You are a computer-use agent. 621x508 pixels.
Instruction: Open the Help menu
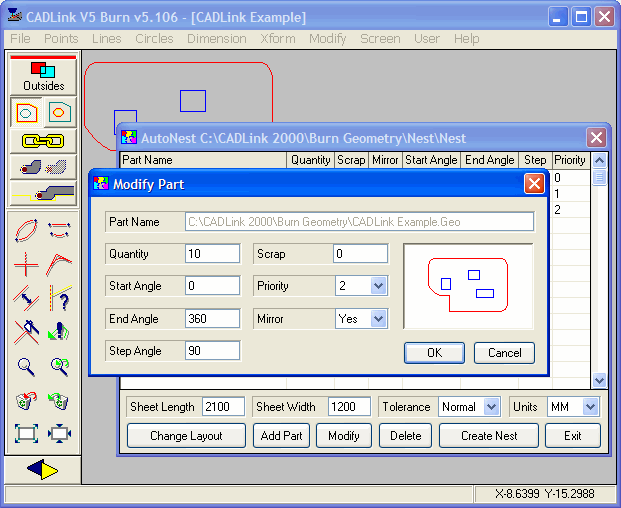467,39
